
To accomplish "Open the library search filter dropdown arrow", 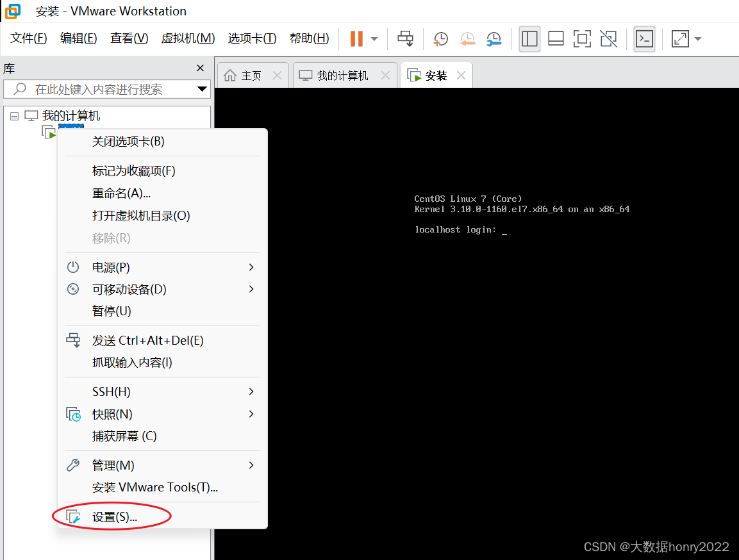I will pos(203,89).
